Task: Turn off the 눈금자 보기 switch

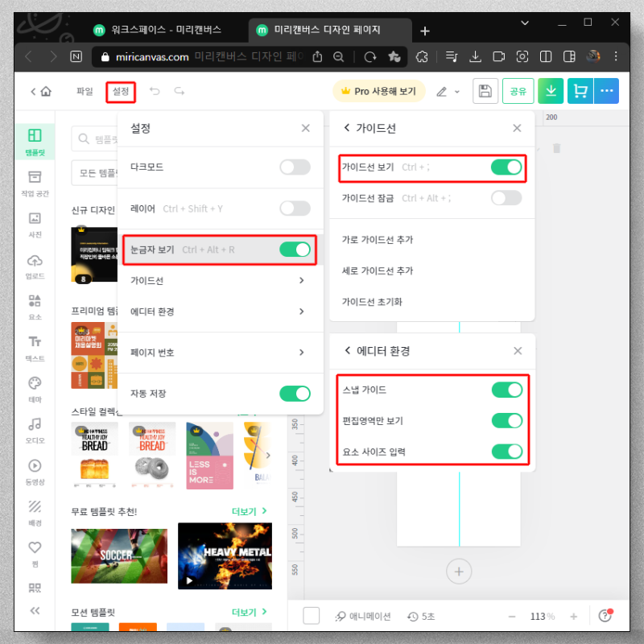Action: pos(295,250)
